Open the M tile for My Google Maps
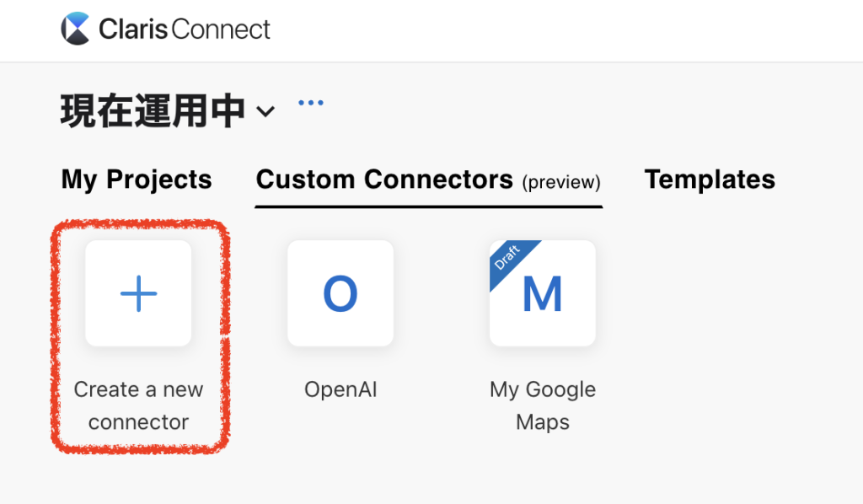This screenshot has height=504, width=863. 543,293
